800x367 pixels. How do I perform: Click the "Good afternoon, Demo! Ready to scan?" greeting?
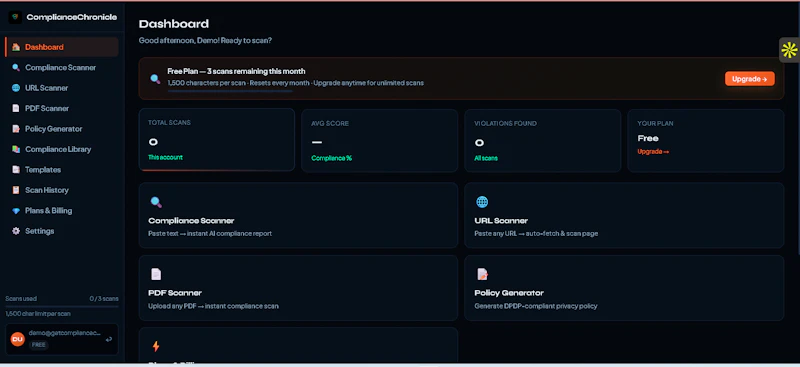pyautogui.click(x=205, y=40)
